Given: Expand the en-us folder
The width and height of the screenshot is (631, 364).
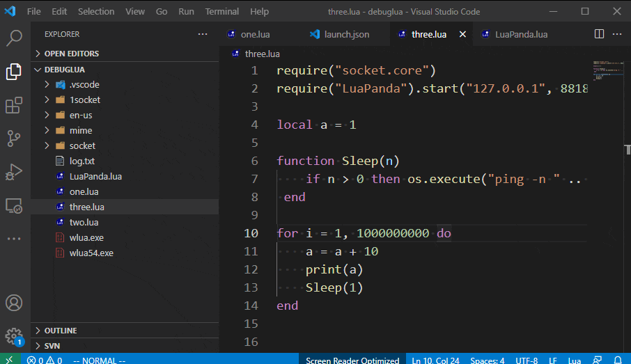Looking at the screenshot, I should point(125,115).
